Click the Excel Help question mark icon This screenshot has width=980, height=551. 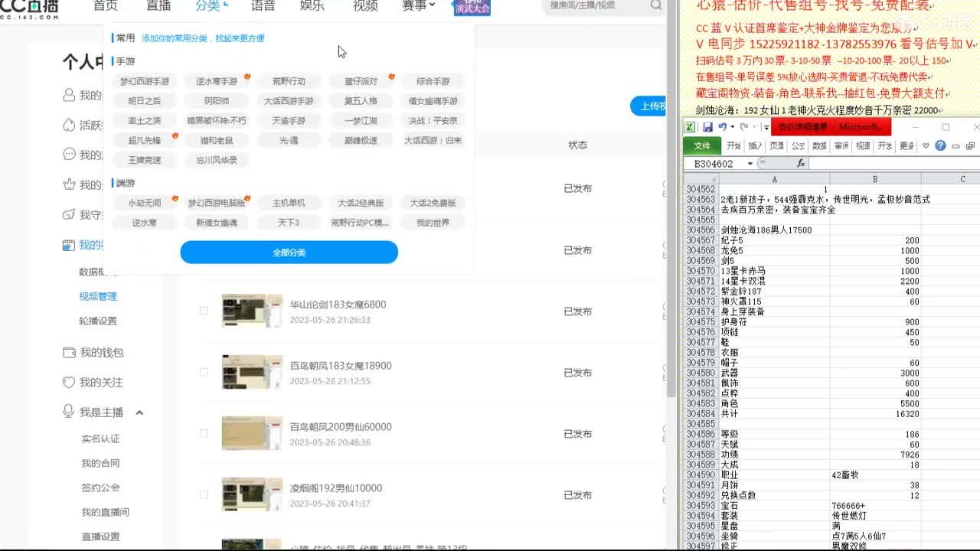(940, 147)
